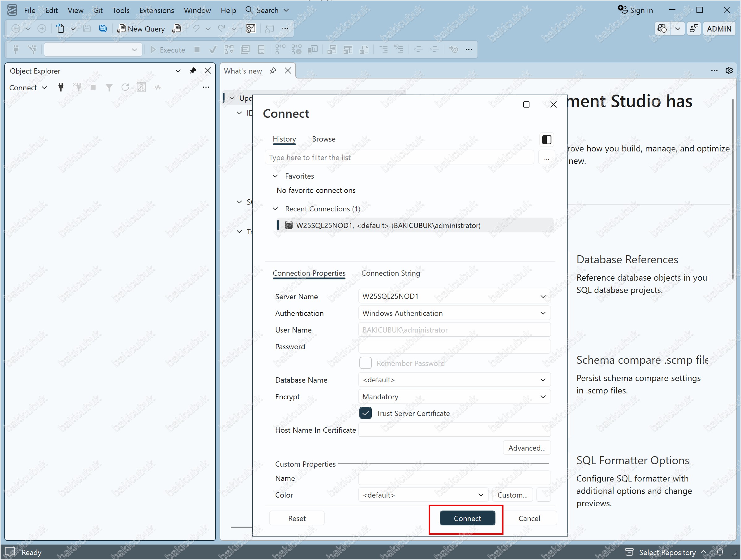Click the Filter funnel icon in Object Explorer
The height and width of the screenshot is (560, 741).
pyautogui.click(x=109, y=87)
